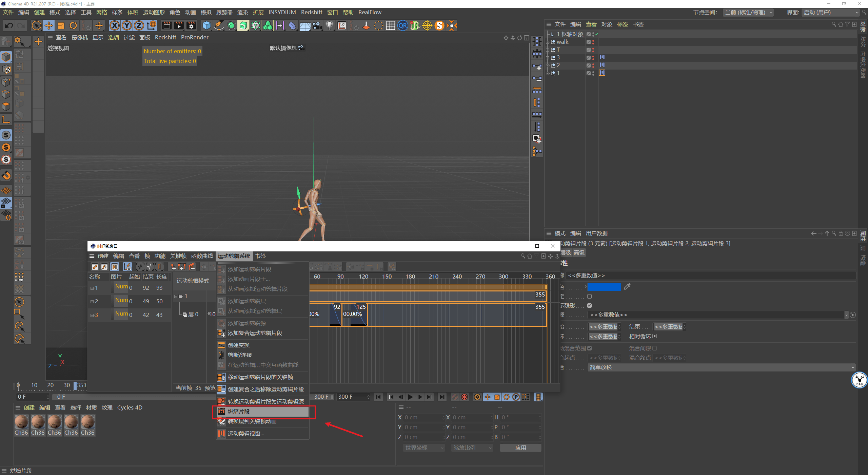This screenshot has width=868, height=475.
Task: Click the Undo arrow icon
Action: (9, 25)
